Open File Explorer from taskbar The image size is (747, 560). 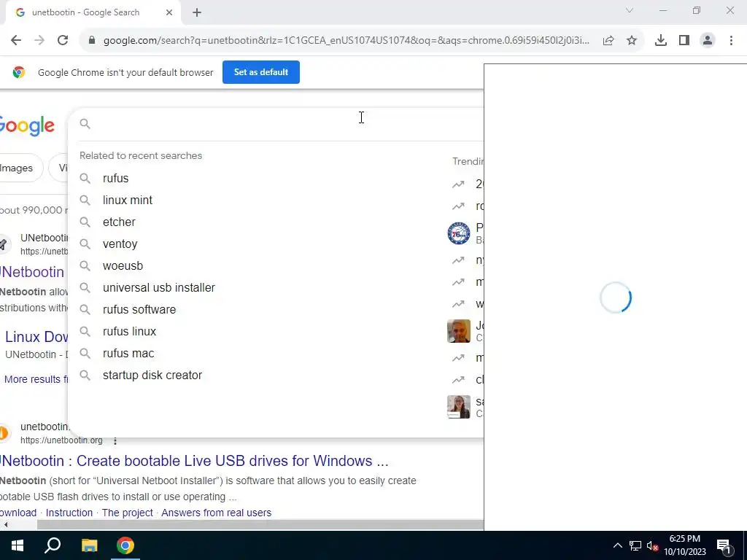[89, 545]
